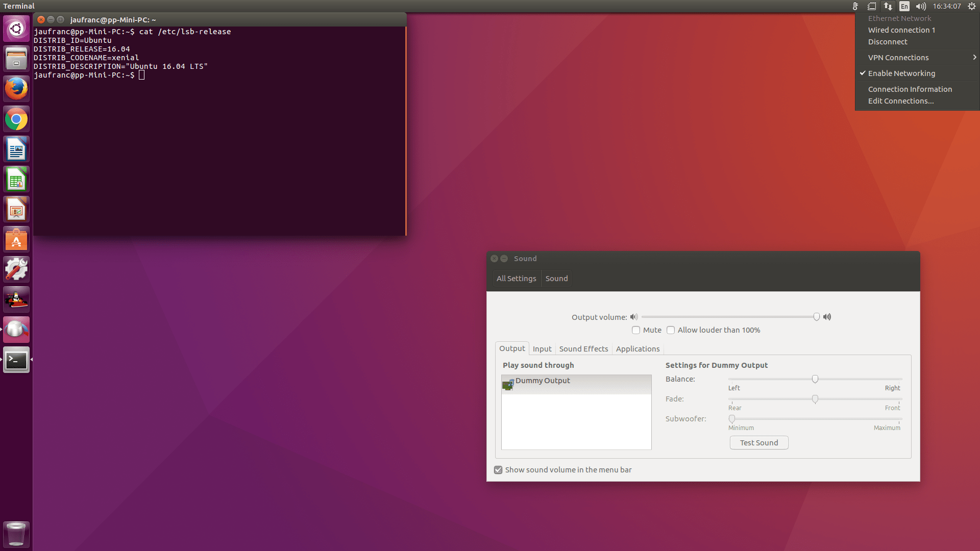Image resolution: width=980 pixels, height=551 pixels.
Task: Toggle the Mute checkbox
Action: pyautogui.click(x=636, y=330)
